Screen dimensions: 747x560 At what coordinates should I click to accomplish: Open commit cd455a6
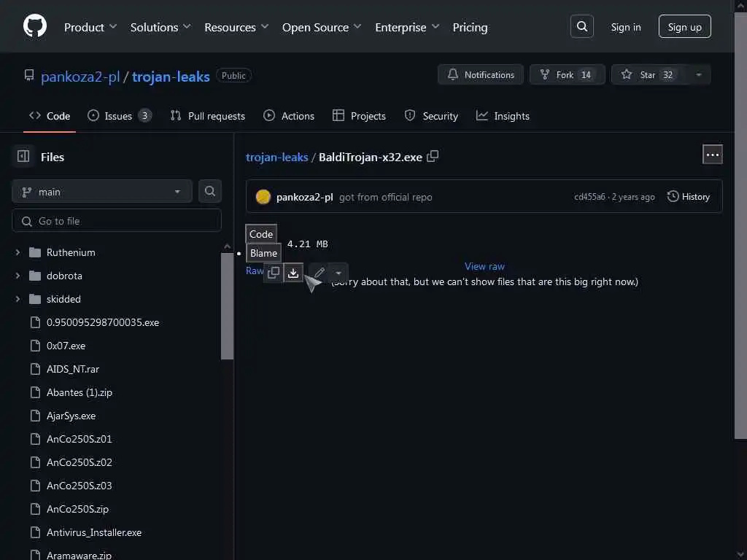pyautogui.click(x=589, y=197)
